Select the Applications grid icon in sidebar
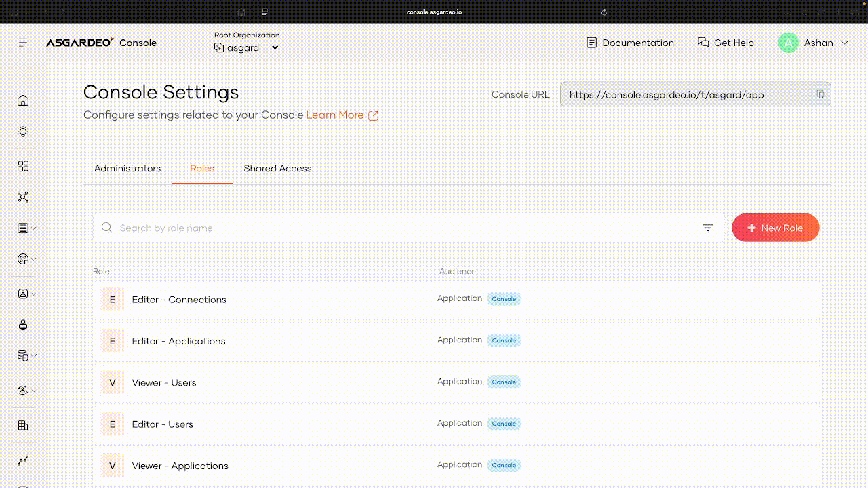This screenshot has width=868, height=488. coord(23,166)
